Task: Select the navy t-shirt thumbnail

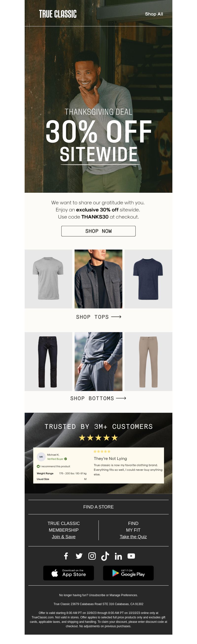Action: (148, 279)
